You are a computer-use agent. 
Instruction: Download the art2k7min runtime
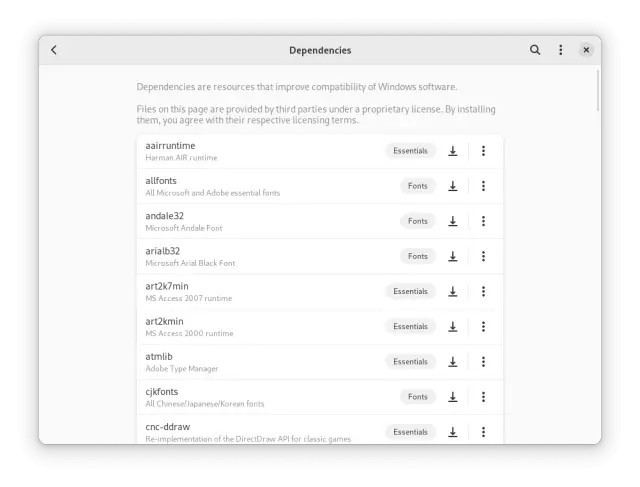coord(452,291)
